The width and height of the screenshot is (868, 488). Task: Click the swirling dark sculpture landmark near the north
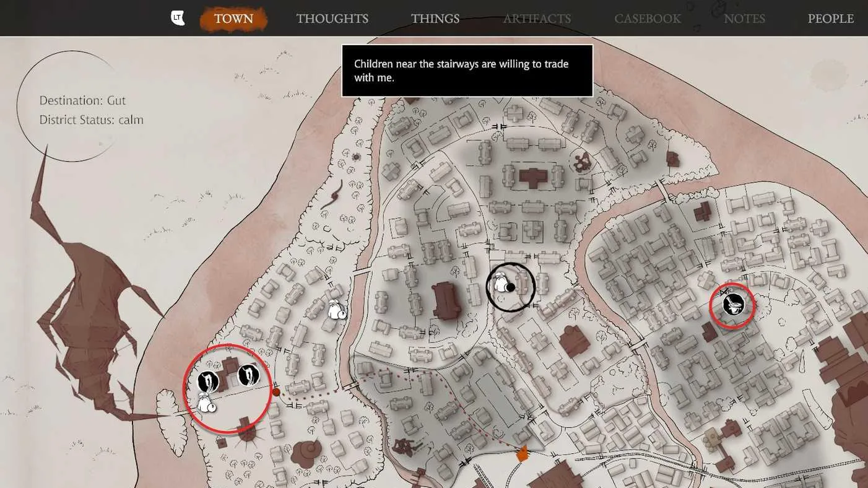click(x=581, y=162)
